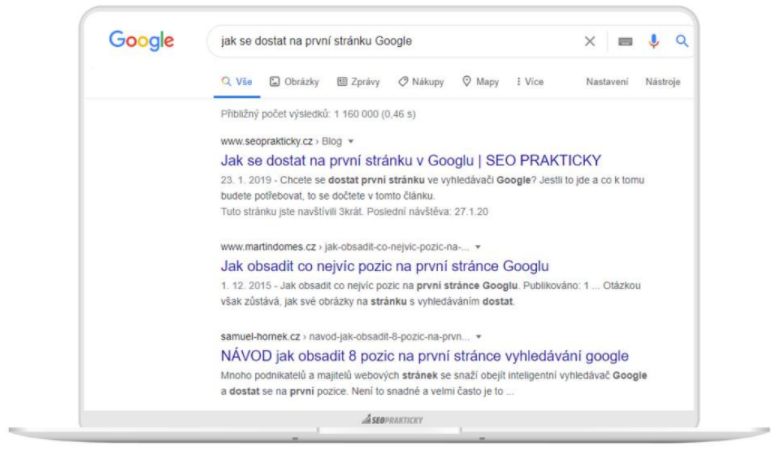Switch to the Obrázky tab
This screenshot has height=455, width=781.
(x=294, y=82)
